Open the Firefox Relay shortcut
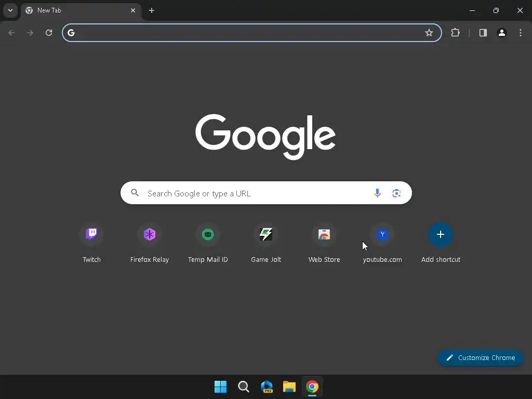This screenshot has width=532, height=399. [x=150, y=243]
